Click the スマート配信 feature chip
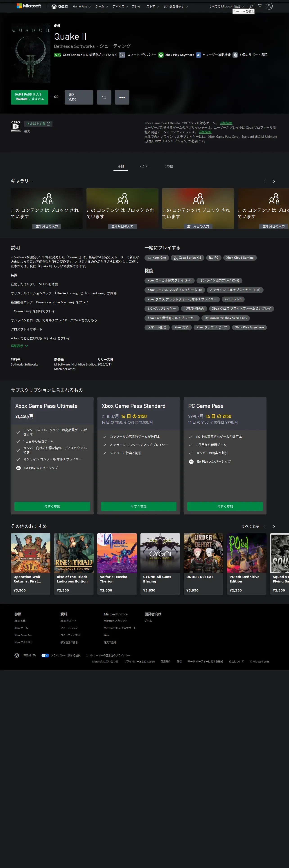 (157, 327)
